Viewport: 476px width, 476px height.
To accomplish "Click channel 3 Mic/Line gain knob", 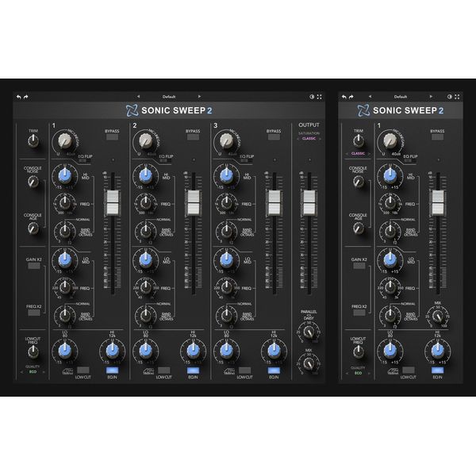I will (226, 140).
